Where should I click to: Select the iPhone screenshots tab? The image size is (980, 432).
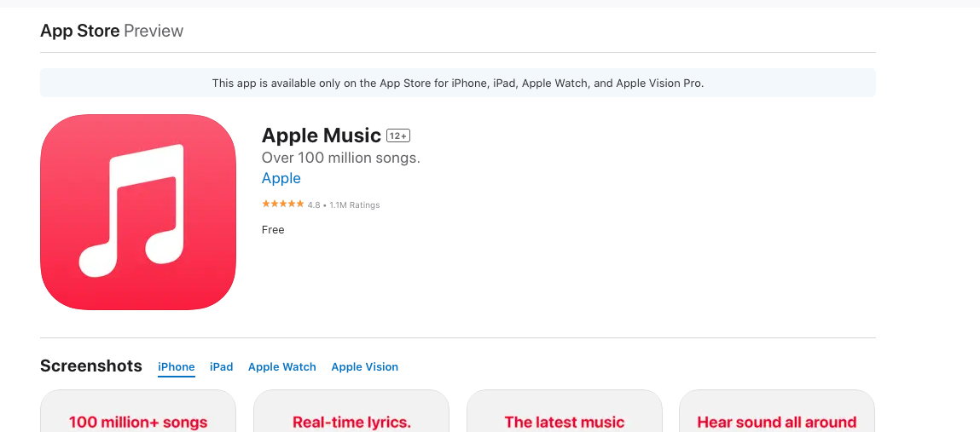pos(177,367)
